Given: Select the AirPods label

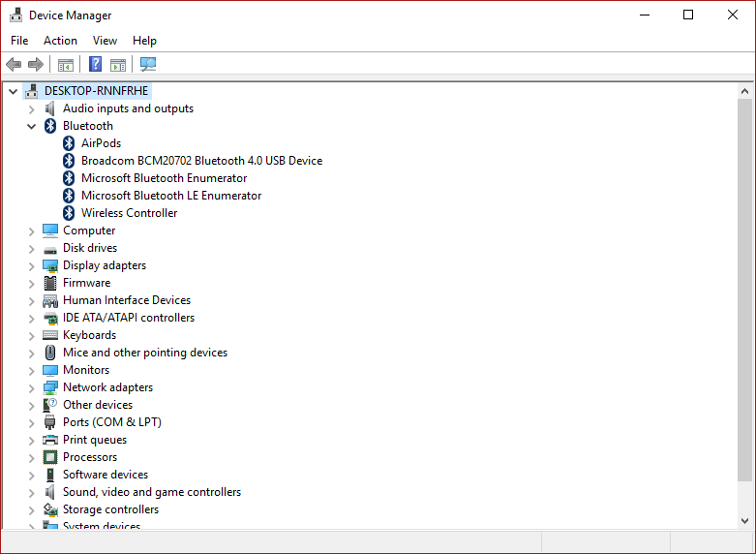Looking at the screenshot, I should point(101,143).
